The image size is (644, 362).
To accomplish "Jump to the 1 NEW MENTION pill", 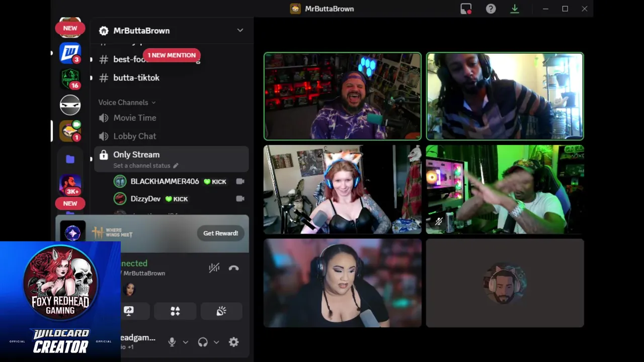I will (172, 55).
